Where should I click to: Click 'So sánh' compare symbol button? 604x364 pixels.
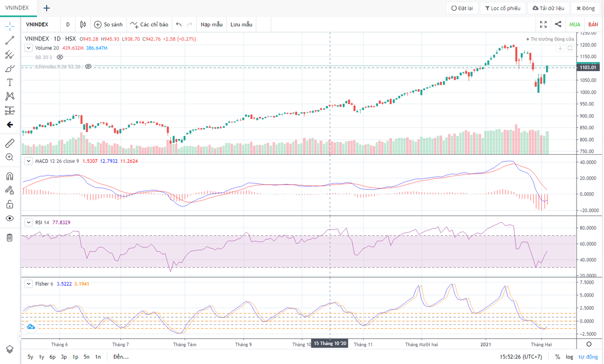click(x=109, y=25)
